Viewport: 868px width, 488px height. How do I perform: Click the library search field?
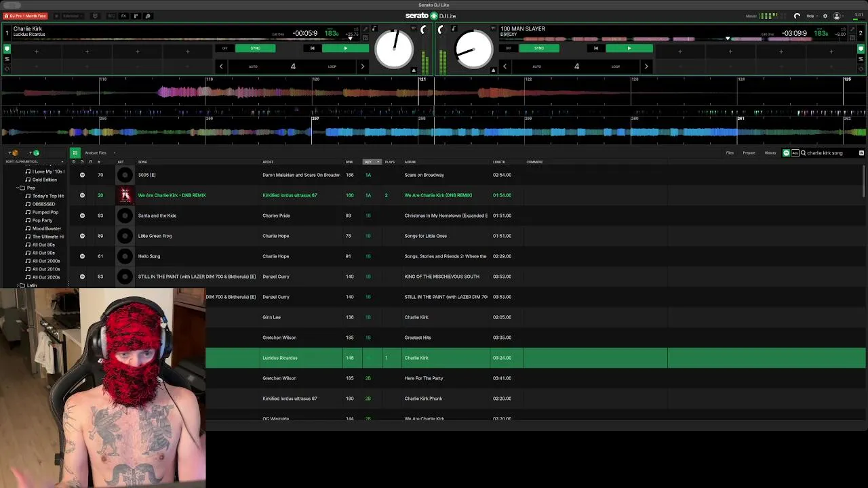coord(829,153)
